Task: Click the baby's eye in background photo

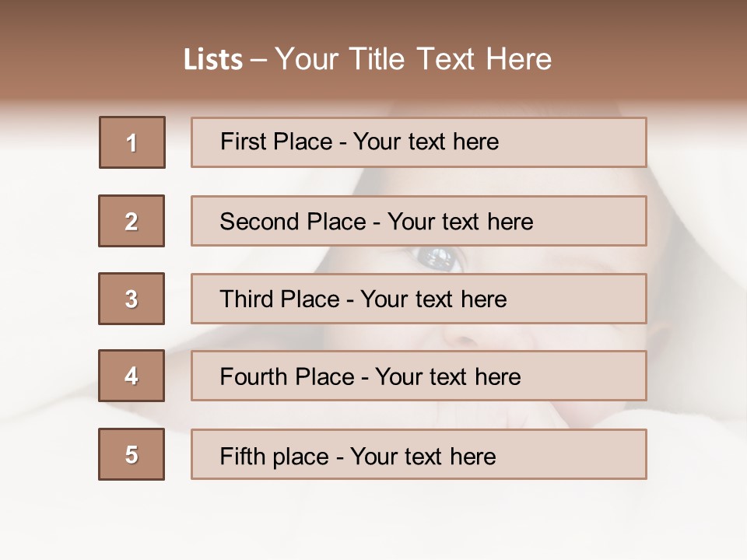Action: (440, 257)
